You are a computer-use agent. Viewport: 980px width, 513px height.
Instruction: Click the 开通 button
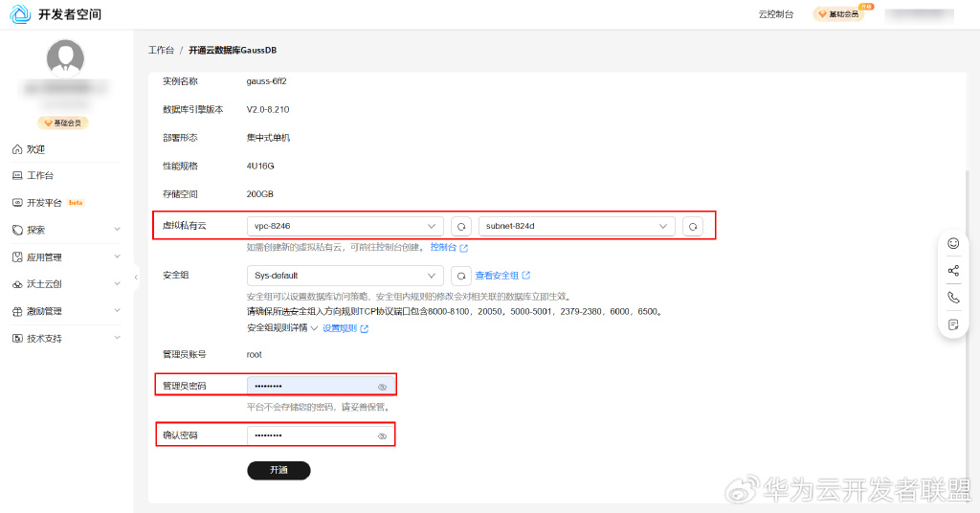coord(278,471)
